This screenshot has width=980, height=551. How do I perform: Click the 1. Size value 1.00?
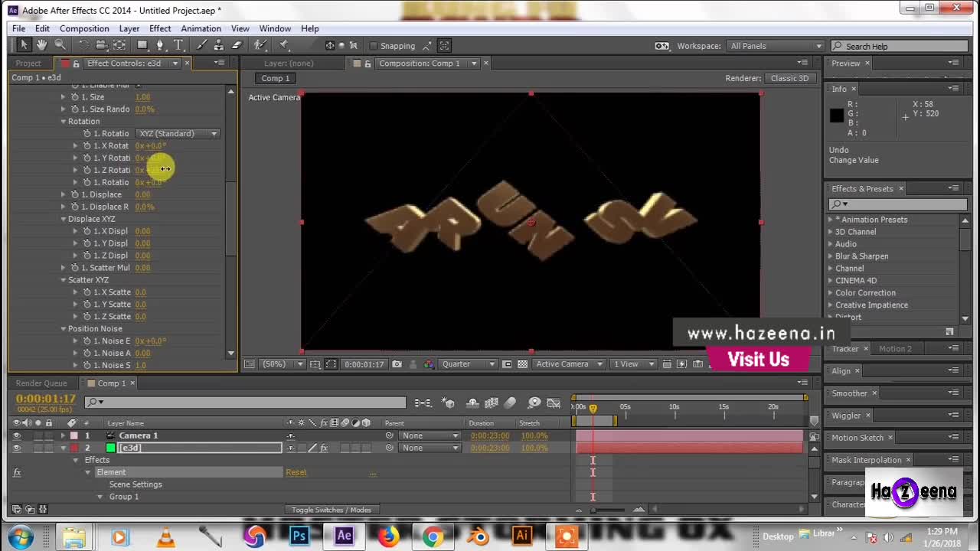click(x=142, y=97)
